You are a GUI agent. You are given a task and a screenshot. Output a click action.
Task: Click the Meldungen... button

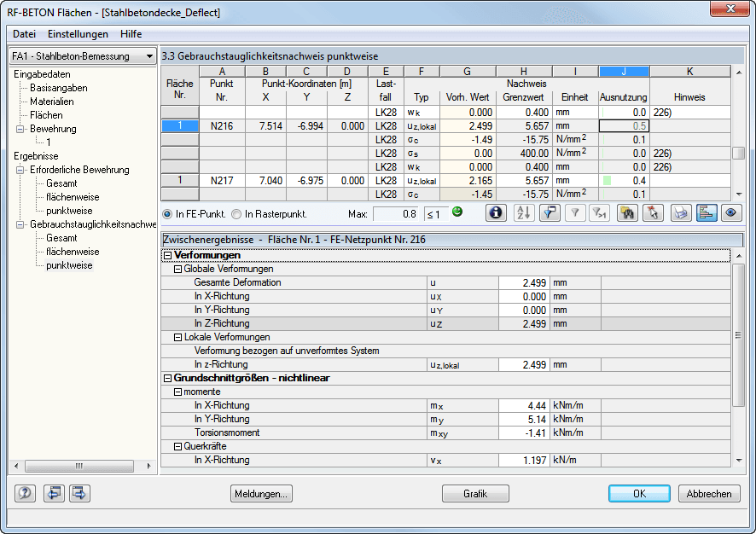point(261,494)
